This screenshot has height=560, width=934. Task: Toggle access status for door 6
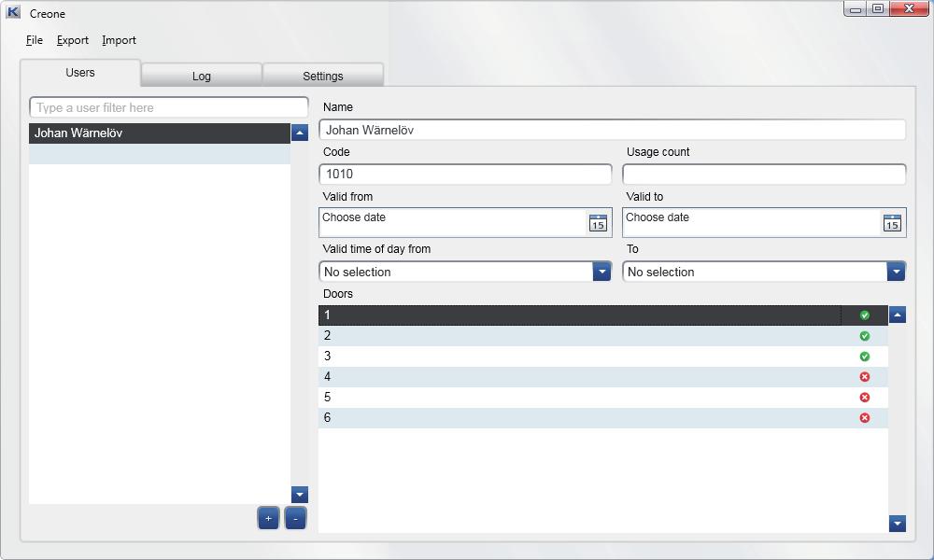click(x=864, y=418)
